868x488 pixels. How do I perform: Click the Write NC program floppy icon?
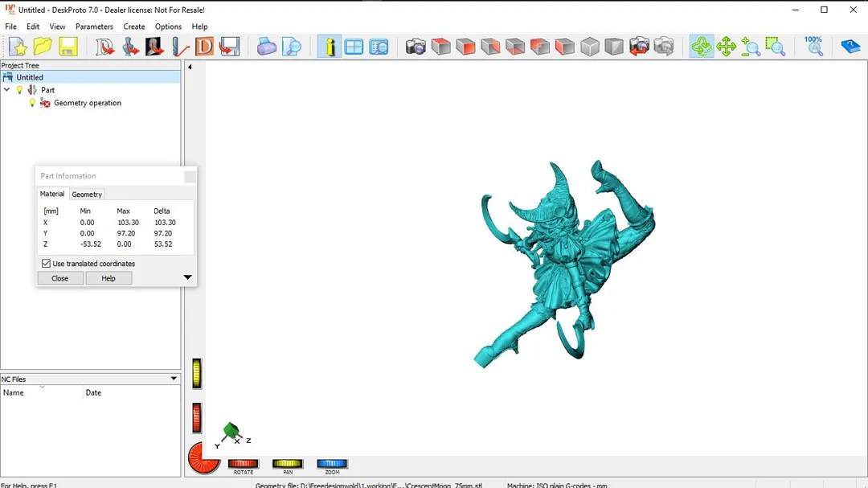click(x=229, y=47)
